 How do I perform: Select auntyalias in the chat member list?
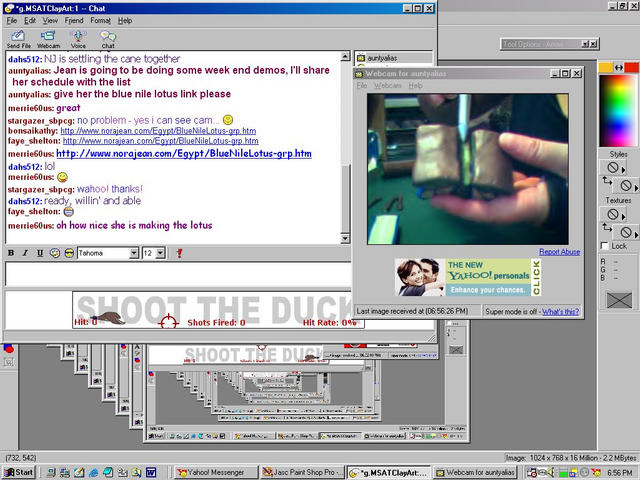tap(382, 58)
